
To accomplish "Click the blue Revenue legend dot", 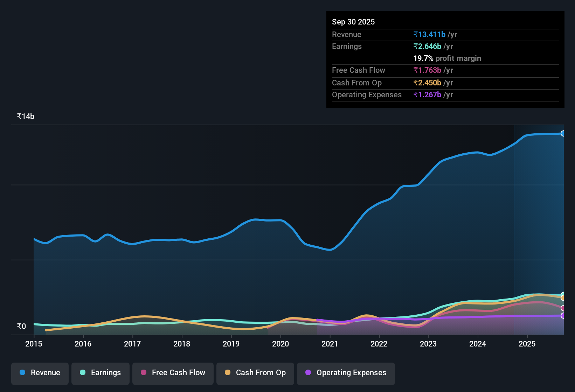I will coord(22,373).
